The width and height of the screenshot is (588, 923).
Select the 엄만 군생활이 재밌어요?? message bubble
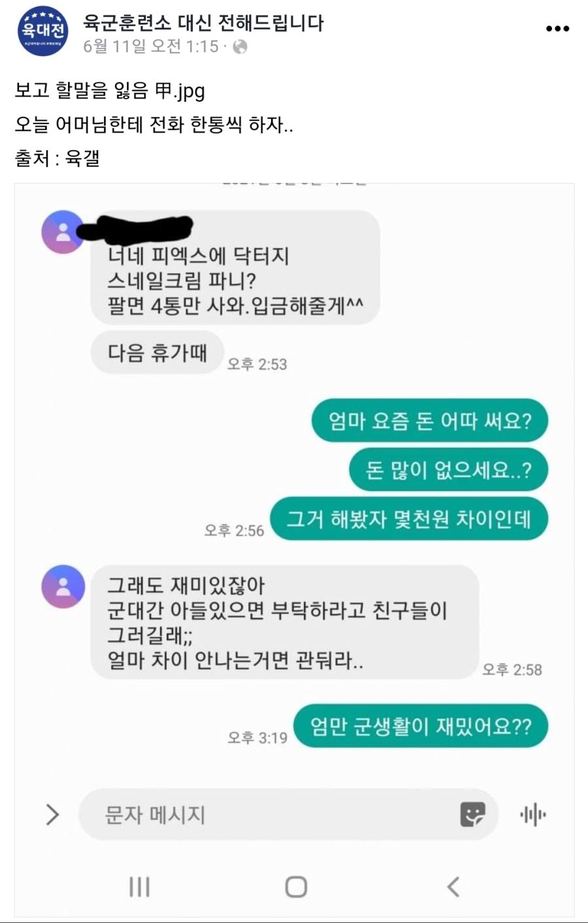pos(421,726)
